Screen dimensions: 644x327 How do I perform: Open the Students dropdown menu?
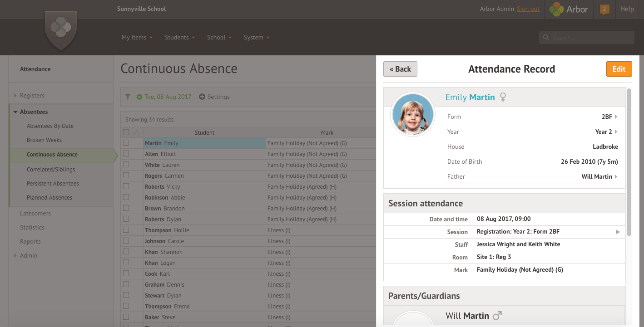click(180, 37)
